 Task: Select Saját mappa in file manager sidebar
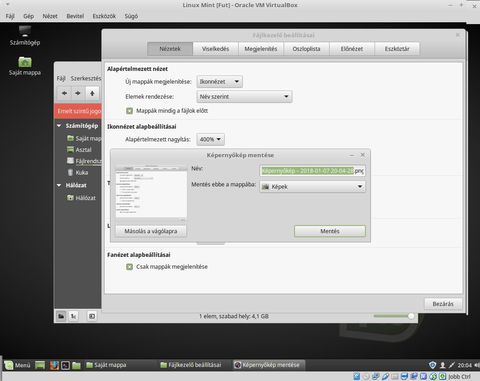84,138
